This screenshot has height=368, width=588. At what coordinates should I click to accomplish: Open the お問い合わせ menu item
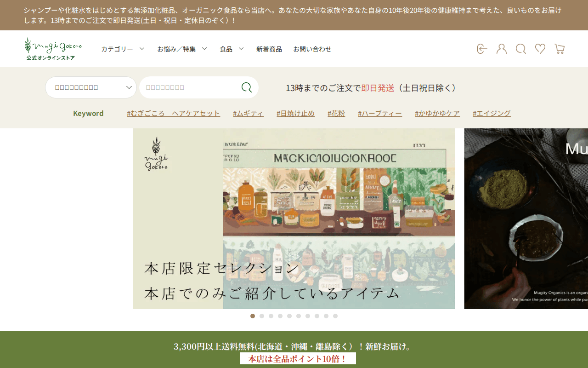312,49
